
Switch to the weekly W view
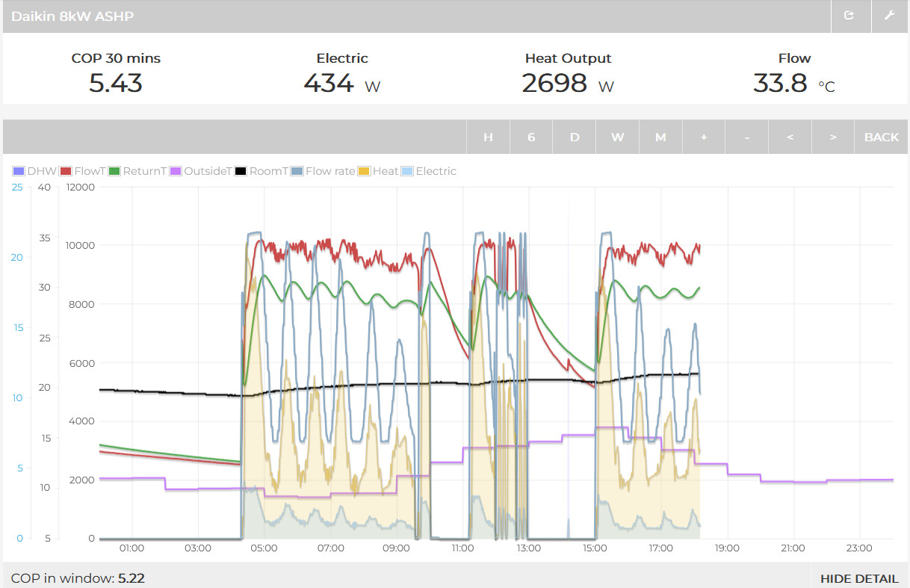[x=617, y=136]
